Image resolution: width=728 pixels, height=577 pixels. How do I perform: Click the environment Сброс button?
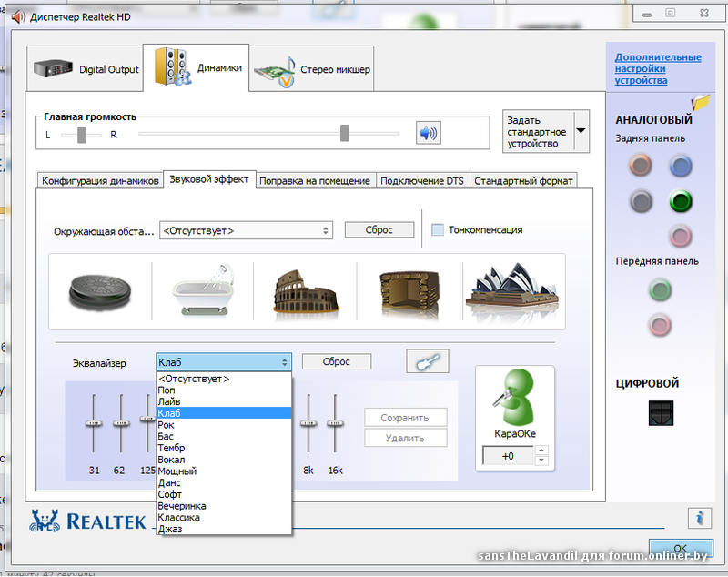click(x=379, y=229)
